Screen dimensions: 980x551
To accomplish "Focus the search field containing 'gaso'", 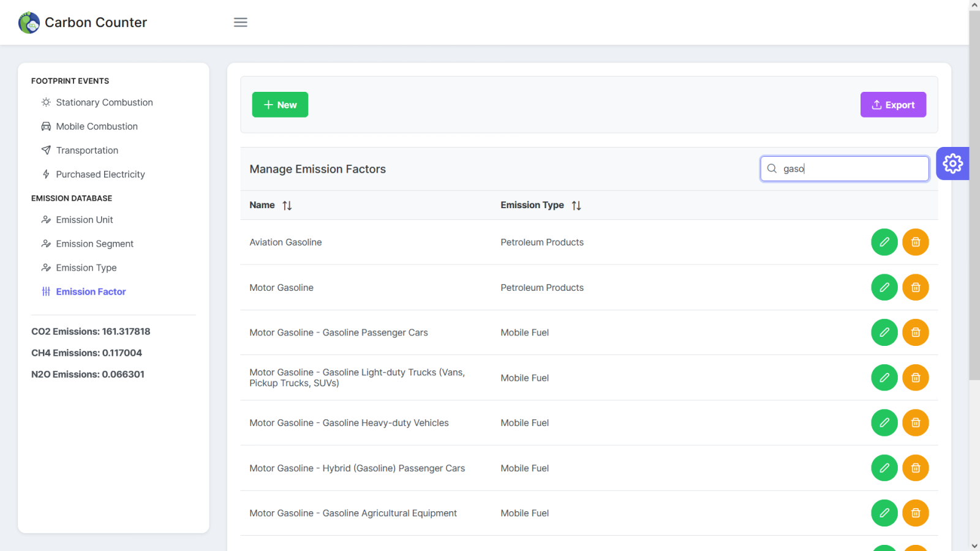I will tap(851, 169).
